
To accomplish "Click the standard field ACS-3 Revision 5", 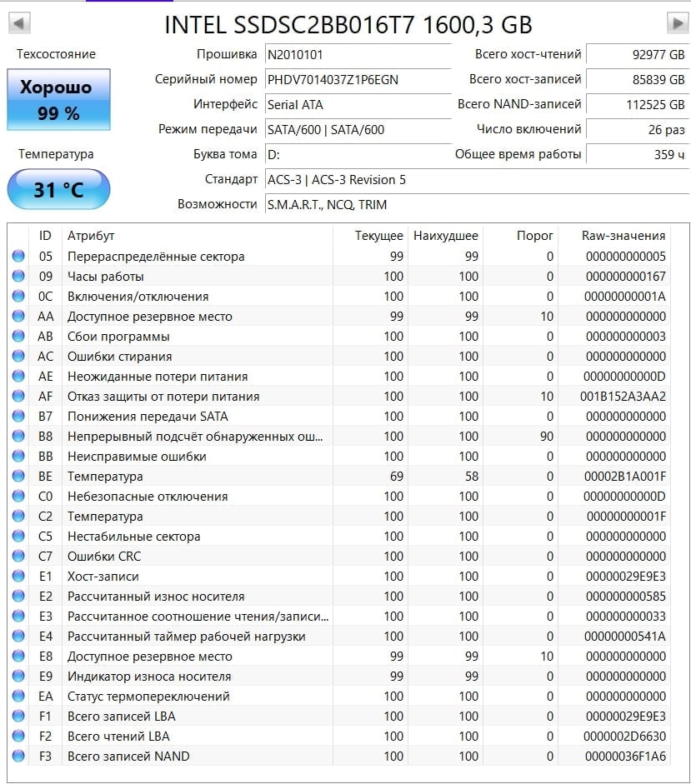I will coord(477,179).
